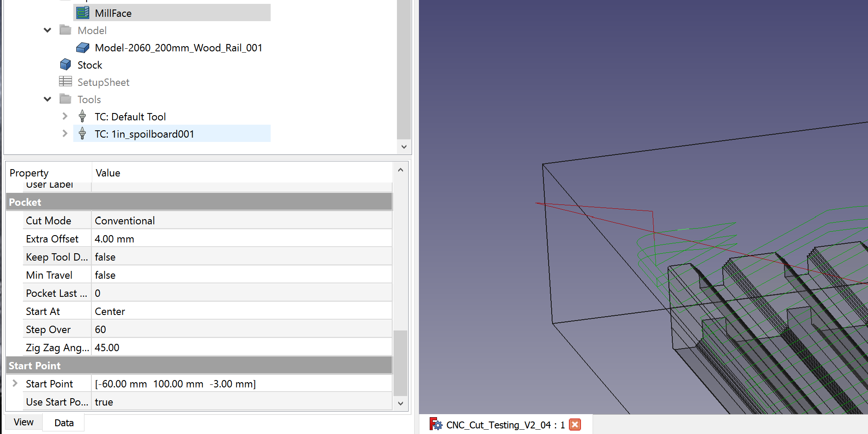Select the Stock cube icon
This screenshot has height=434, width=868.
pyautogui.click(x=66, y=64)
